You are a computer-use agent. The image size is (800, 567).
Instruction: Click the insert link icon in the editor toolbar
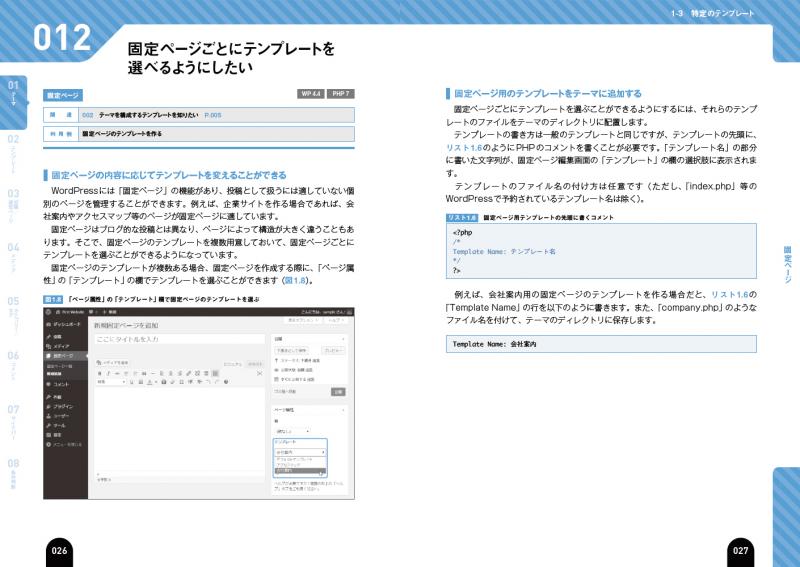[x=189, y=374]
